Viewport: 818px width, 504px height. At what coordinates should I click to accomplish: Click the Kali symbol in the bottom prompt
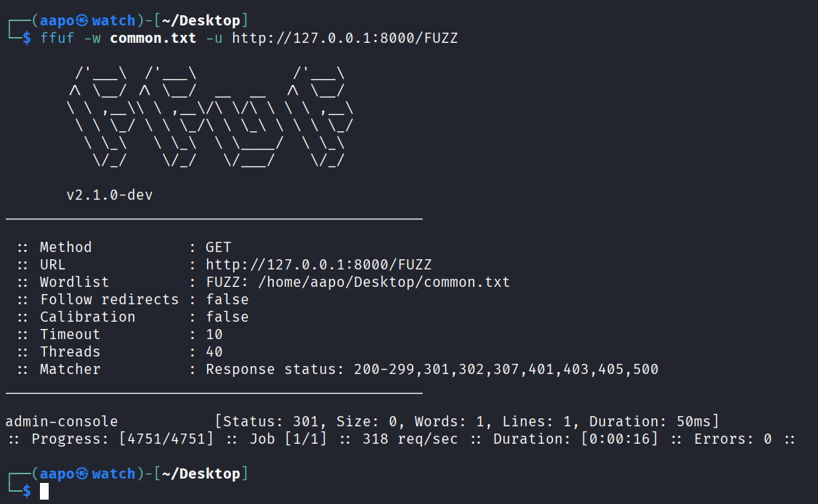(82, 474)
